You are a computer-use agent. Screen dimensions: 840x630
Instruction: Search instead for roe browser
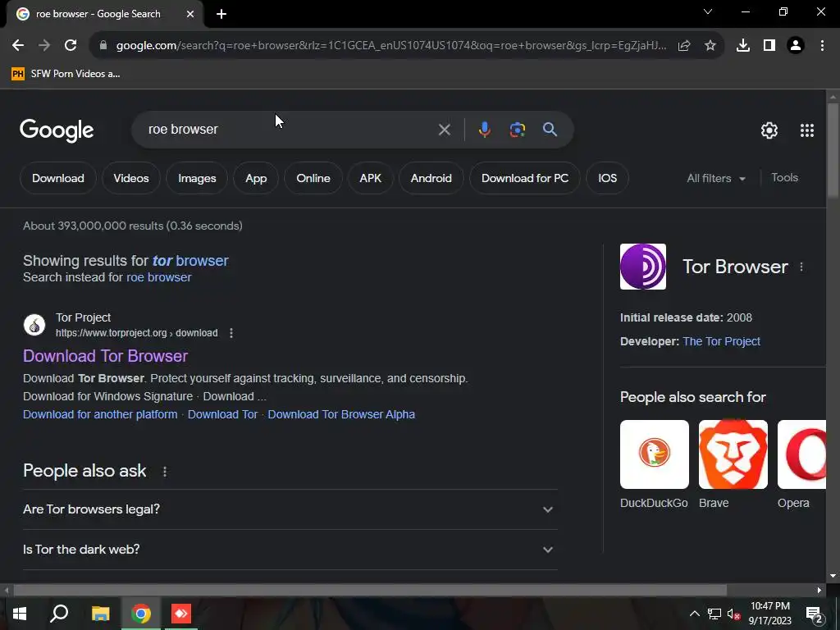click(x=158, y=277)
